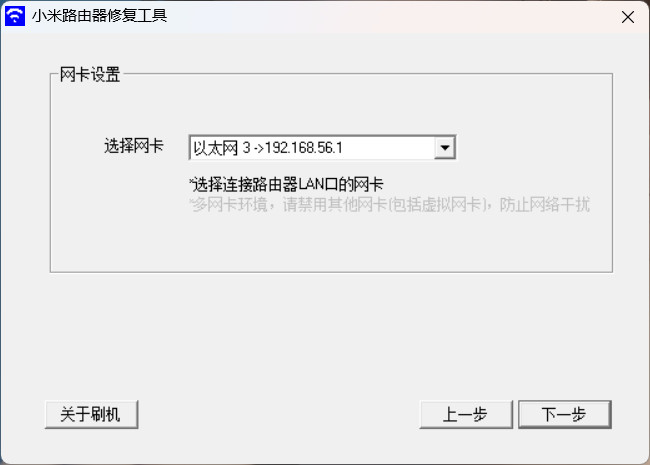Click the 选择网卡 label

(x=134, y=146)
